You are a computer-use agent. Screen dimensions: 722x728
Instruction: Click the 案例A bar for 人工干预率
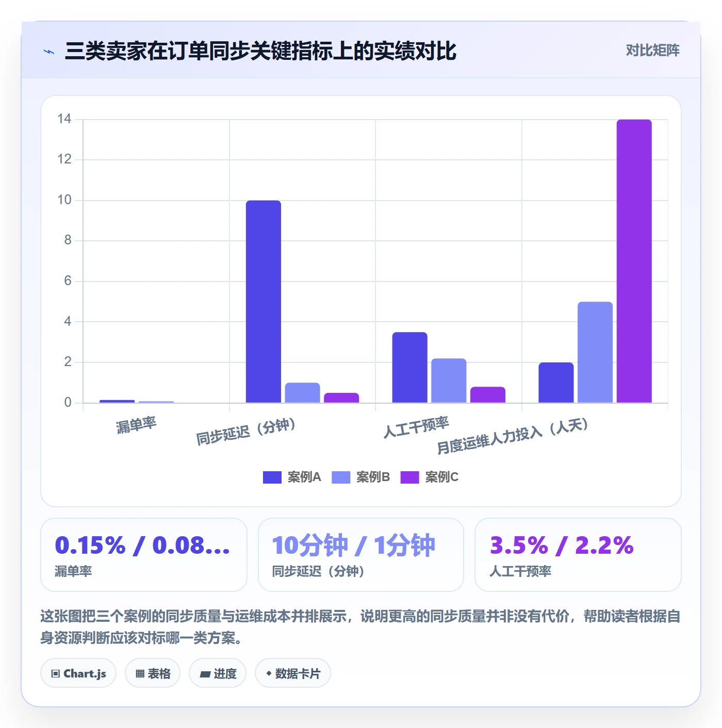[x=410, y=368]
